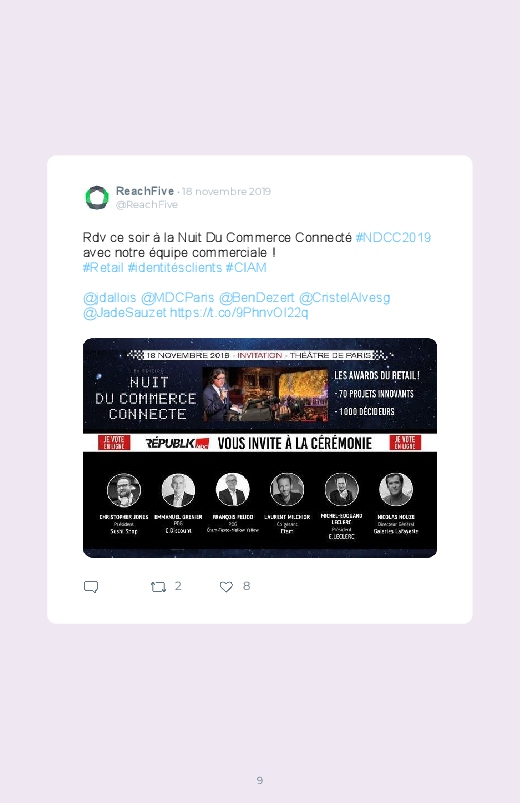Click the ReachFive profile avatar logo

coord(97,198)
